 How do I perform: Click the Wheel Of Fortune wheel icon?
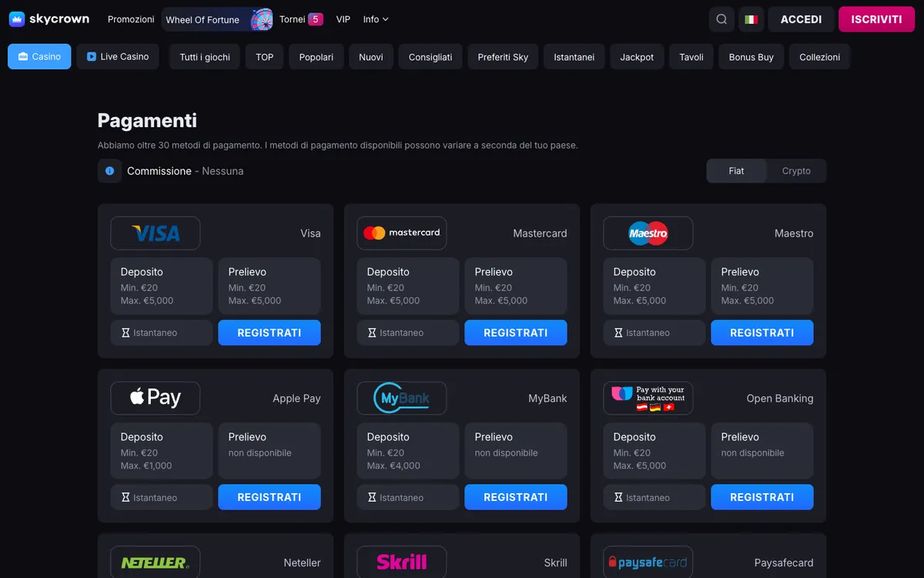[262, 19]
